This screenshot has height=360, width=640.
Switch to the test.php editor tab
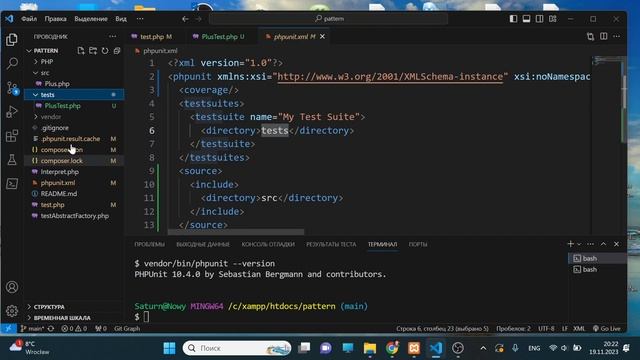coord(156,37)
